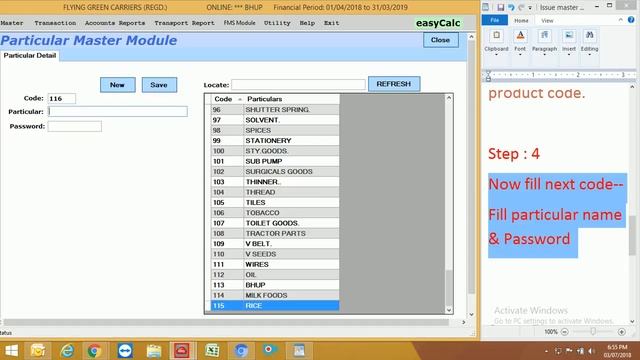
Task: Click the red app icon on the taskbar
Action: tap(182, 350)
